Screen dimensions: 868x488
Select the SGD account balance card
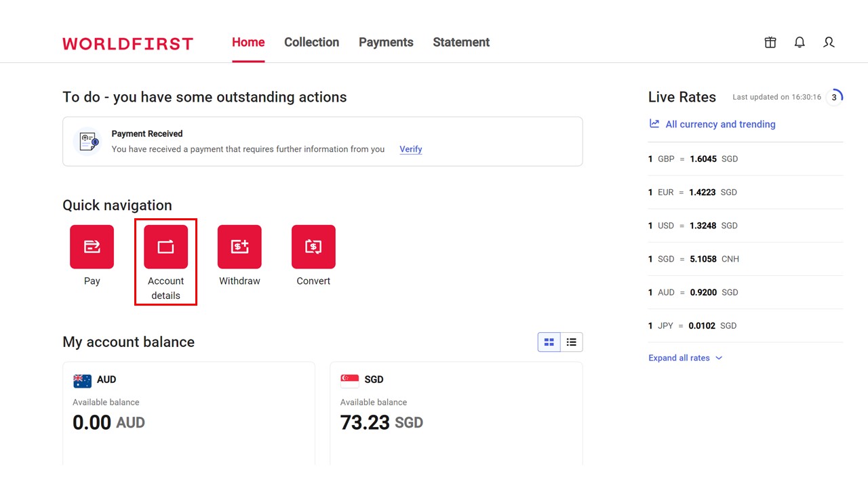pyautogui.click(x=456, y=412)
